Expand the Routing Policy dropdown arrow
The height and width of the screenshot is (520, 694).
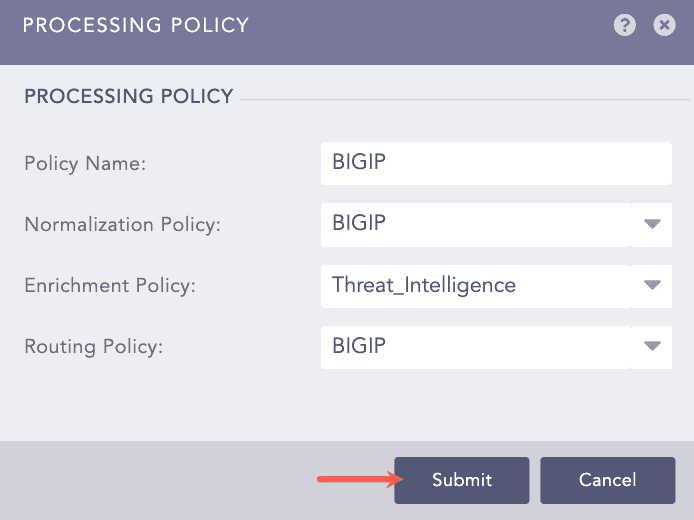652,346
